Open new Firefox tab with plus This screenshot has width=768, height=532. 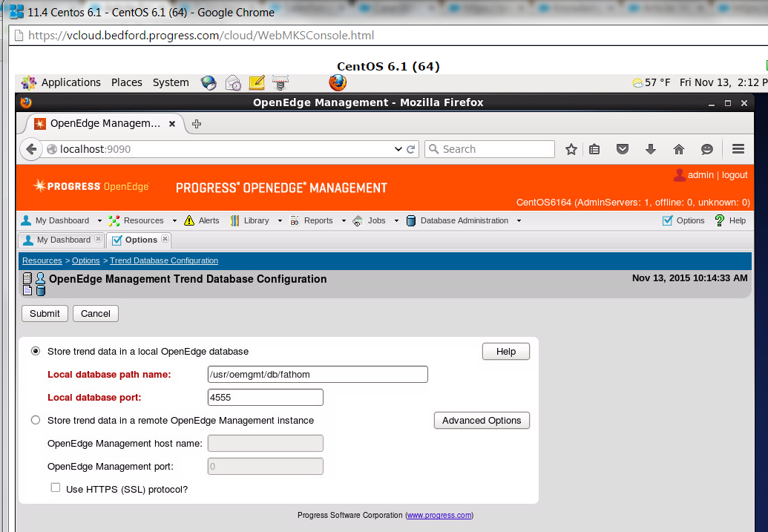click(x=197, y=124)
